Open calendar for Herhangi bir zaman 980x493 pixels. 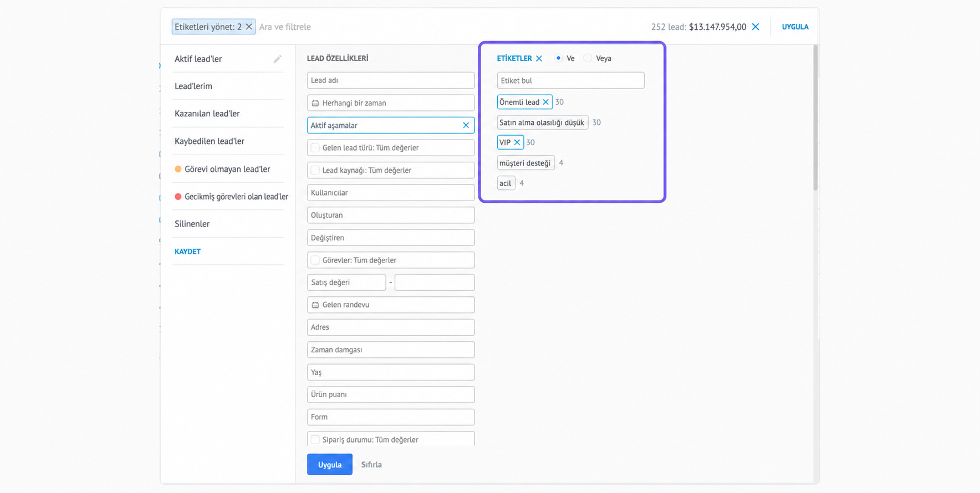pos(315,103)
